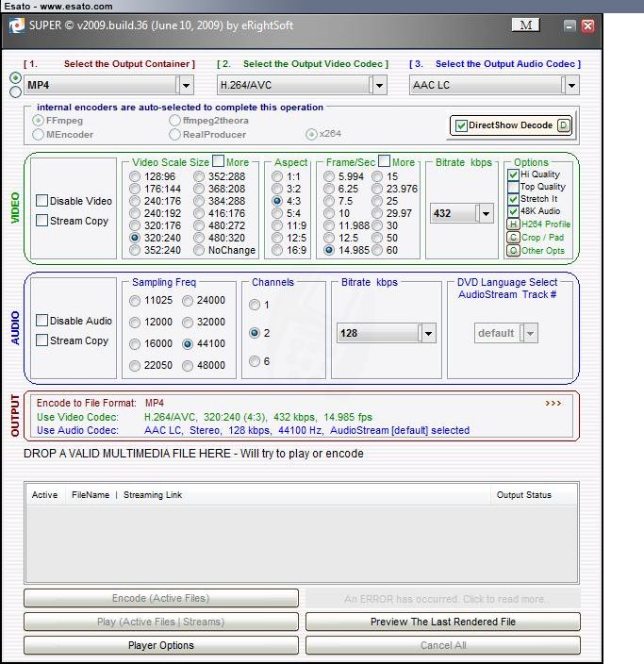This screenshot has width=644, height=664.
Task: Click Preview The Last Rendered File button
Action: pyautogui.click(x=443, y=622)
